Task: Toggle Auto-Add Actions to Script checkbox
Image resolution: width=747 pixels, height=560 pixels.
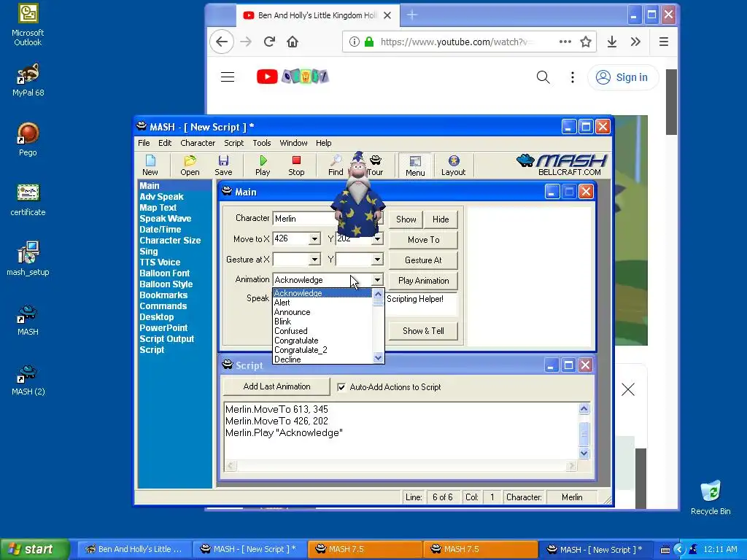Action: (x=341, y=387)
